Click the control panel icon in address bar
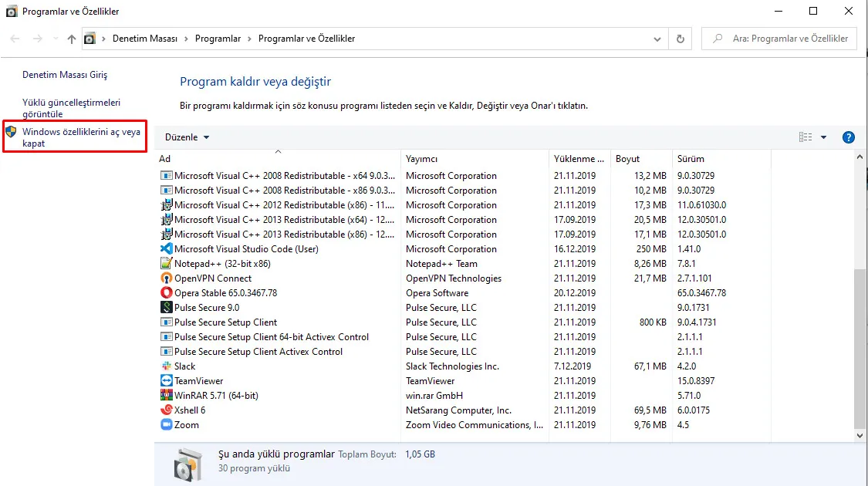Viewport: 868px width, 486px height. point(90,39)
